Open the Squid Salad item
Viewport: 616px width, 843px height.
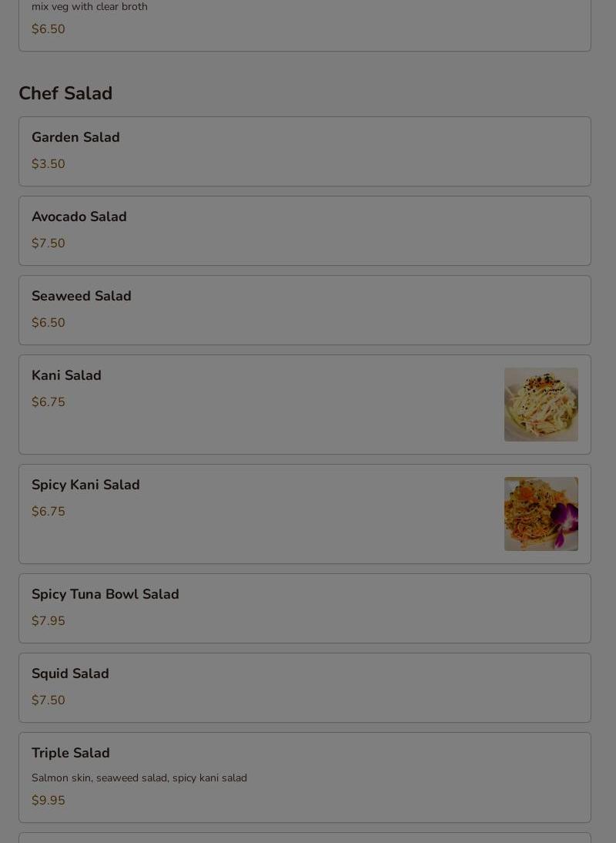tap(304, 687)
